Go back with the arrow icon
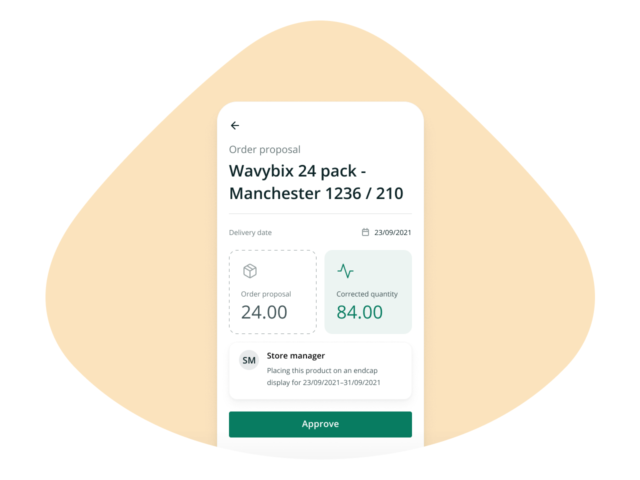Image resolution: width=640 pixels, height=480 pixels. pos(235,125)
